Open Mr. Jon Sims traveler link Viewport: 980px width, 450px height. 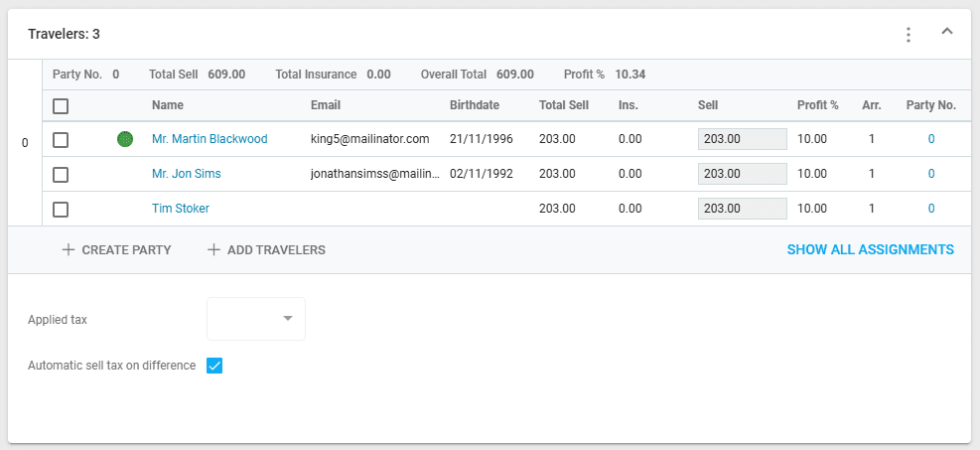click(187, 174)
